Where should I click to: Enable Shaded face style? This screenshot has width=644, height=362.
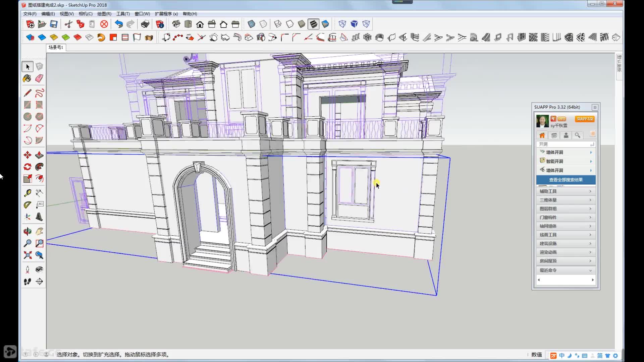pos(302,24)
